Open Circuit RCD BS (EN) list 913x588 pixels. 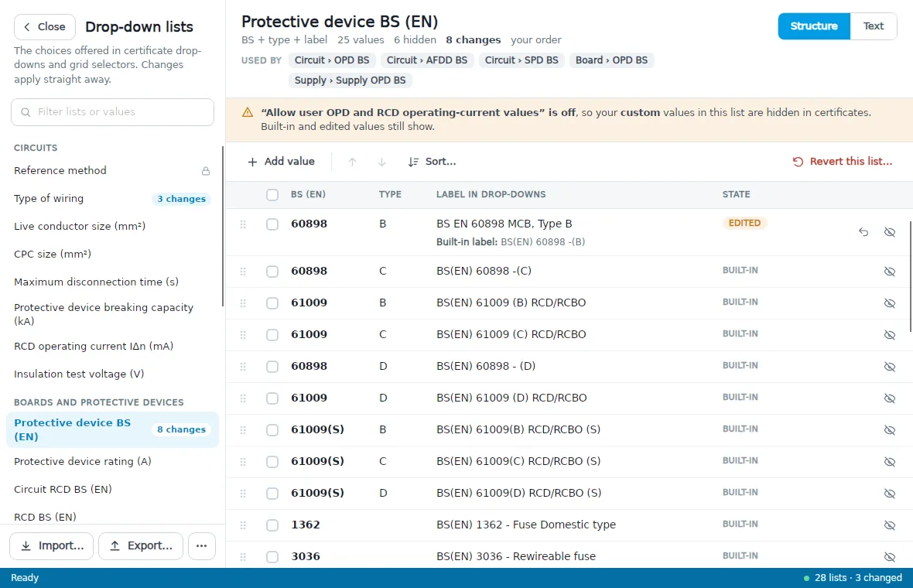pos(112,490)
